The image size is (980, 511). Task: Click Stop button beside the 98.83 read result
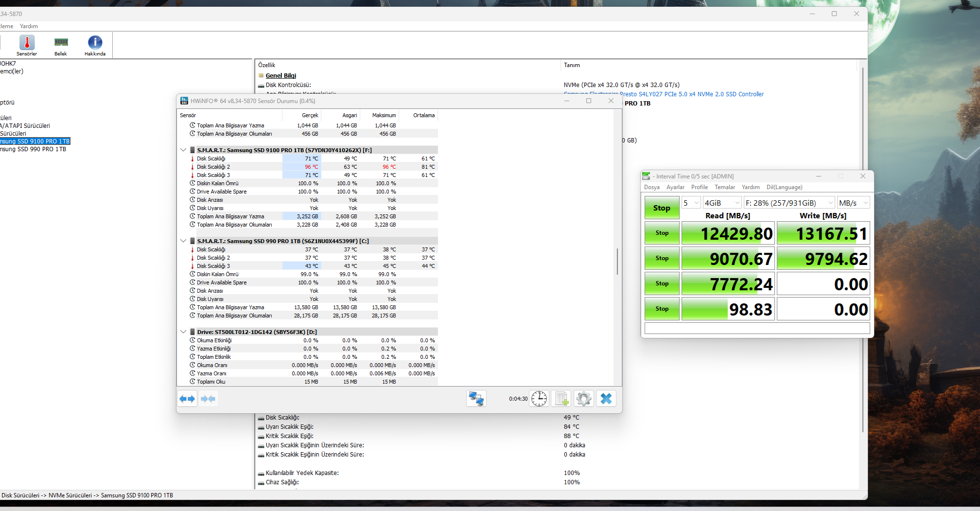(x=662, y=309)
